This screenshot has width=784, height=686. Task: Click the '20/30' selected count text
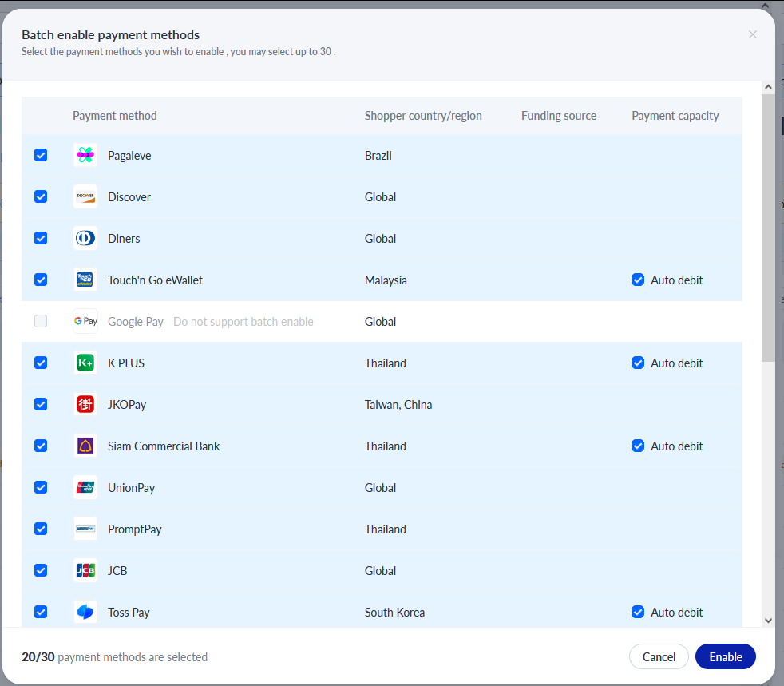(x=38, y=657)
